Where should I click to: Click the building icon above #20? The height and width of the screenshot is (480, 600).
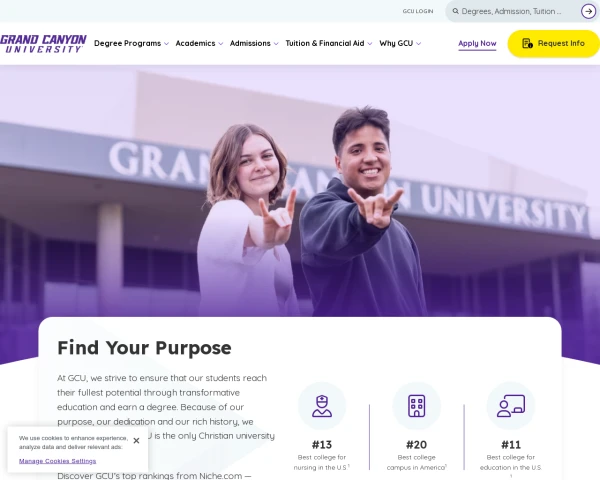[416, 406]
